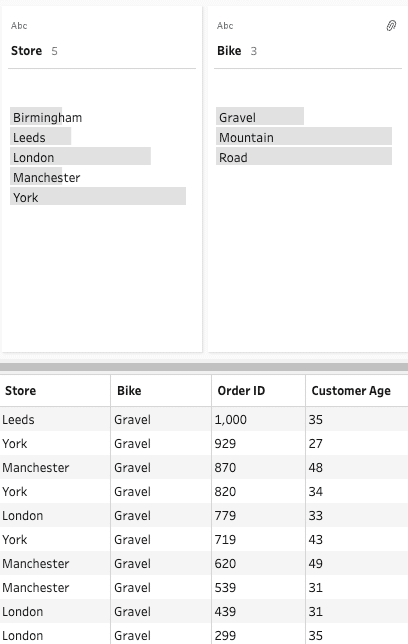Click the Bike column header in grid
Image resolution: width=408 pixels, height=644 pixels.
tap(161, 391)
